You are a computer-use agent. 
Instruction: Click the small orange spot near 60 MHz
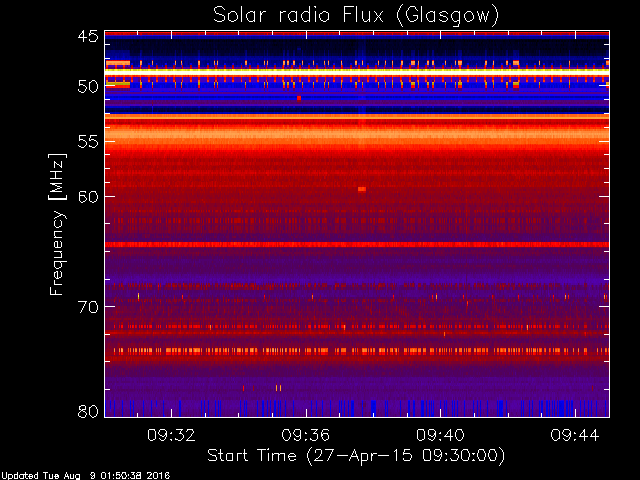coord(362,189)
